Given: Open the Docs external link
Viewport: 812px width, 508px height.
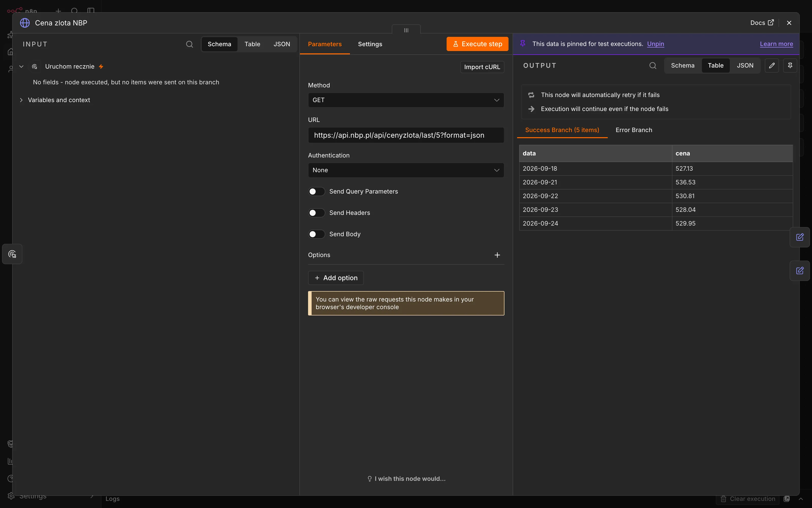Looking at the screenshot, I should tap(762, 23).
